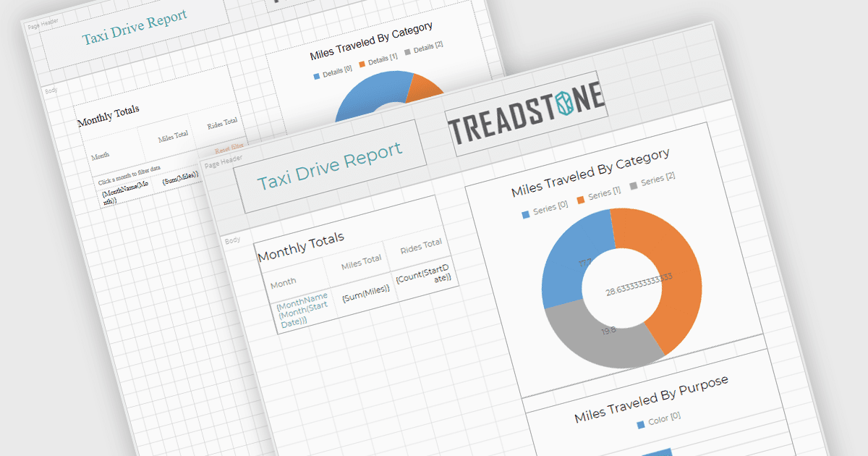
Task: Click front report's Page Header section label
Action: [x=224, y=161]
